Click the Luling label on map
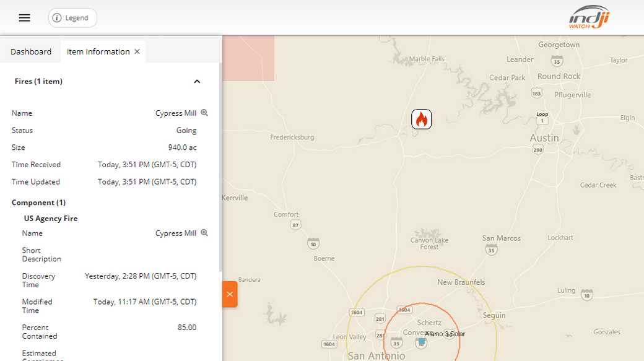 tap(567, 290)
